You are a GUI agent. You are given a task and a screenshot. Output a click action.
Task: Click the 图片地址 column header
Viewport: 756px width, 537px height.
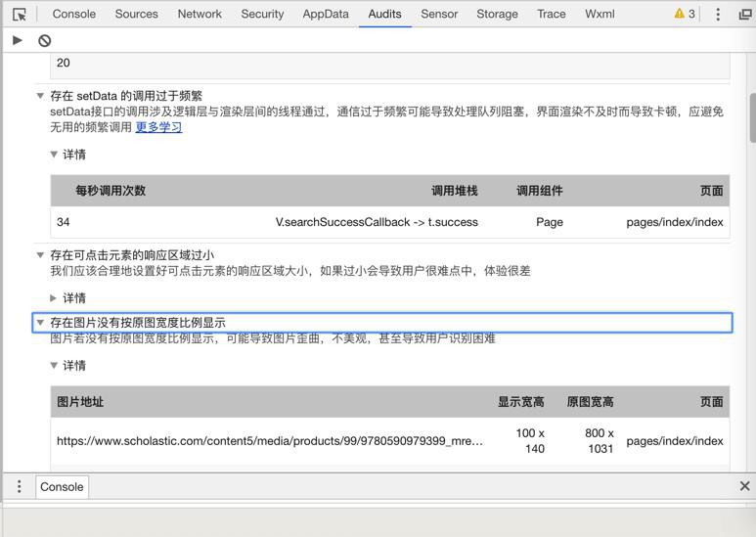point(80,402)
